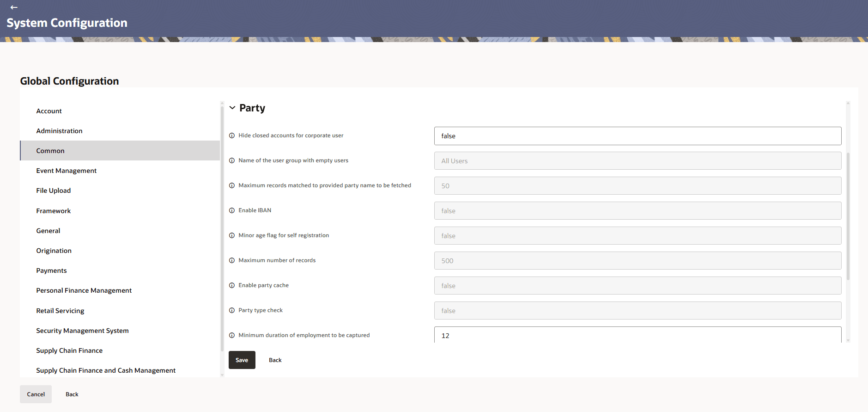
Task: Select Payments in the category list
Action: [51, 271]
